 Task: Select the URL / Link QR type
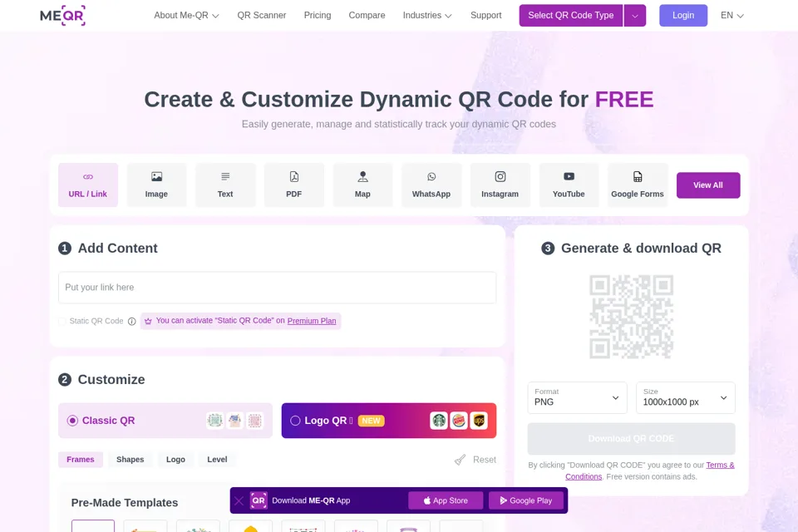coord(88,185)
